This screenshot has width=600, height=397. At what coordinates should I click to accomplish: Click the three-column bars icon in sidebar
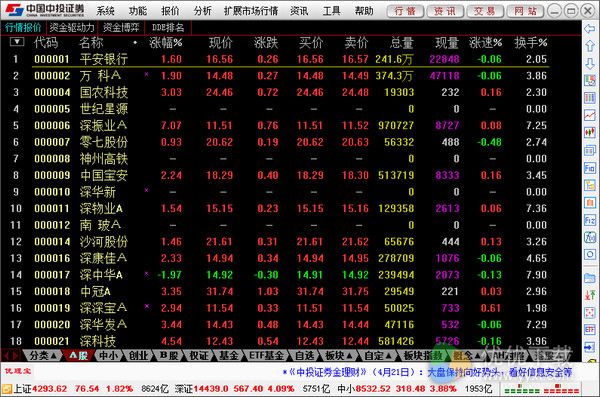point(590,98)
